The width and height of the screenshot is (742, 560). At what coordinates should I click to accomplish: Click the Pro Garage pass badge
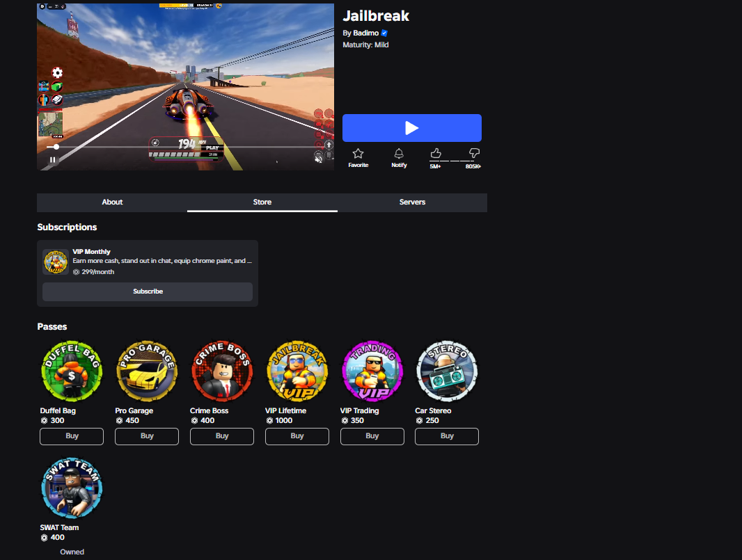147,371
